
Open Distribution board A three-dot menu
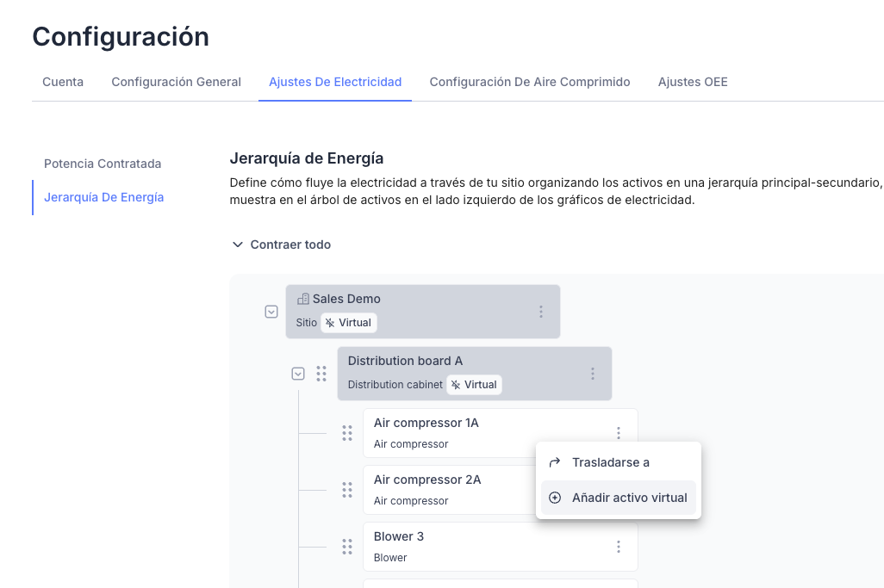pyautogui.click(x=593, y=374)
